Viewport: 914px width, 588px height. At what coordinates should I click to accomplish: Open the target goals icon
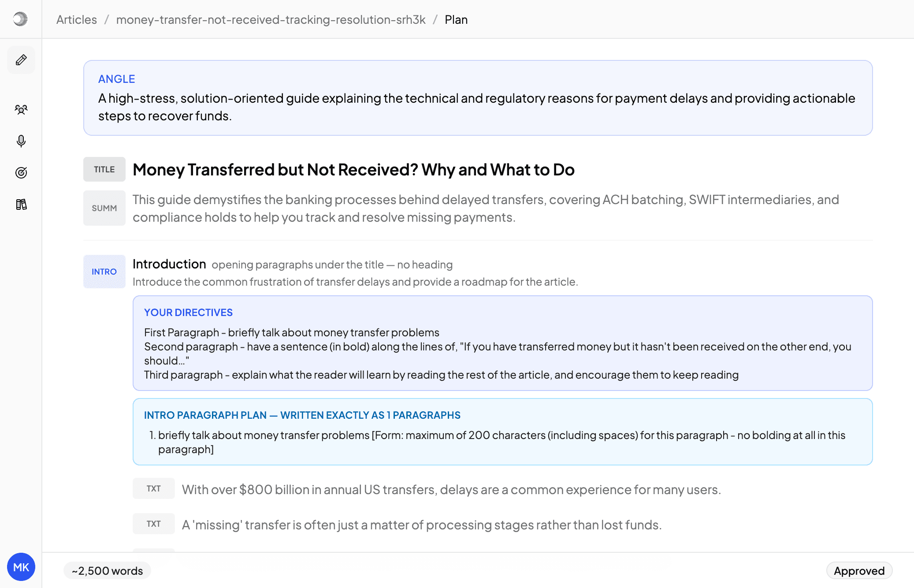click(x=21, y=172)
